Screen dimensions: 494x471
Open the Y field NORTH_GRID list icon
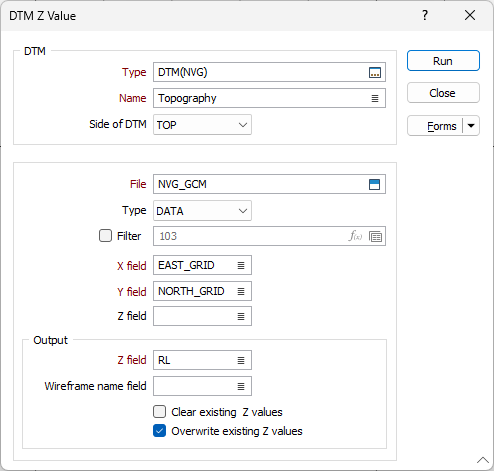(241, 291)
